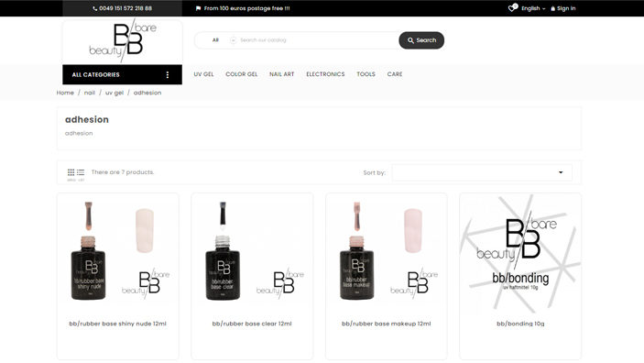Open the CARE menu

pyautogui.click(x=395, y=74)
